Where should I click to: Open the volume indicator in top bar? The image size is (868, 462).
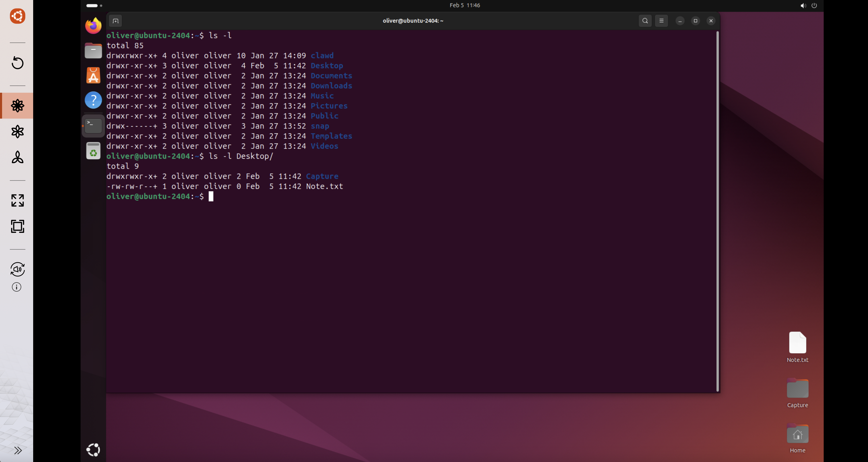(x=803, y=5)
